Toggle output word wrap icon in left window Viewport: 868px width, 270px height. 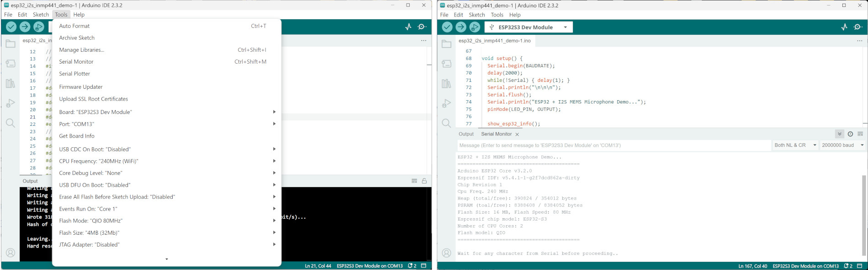click(414, 181)
